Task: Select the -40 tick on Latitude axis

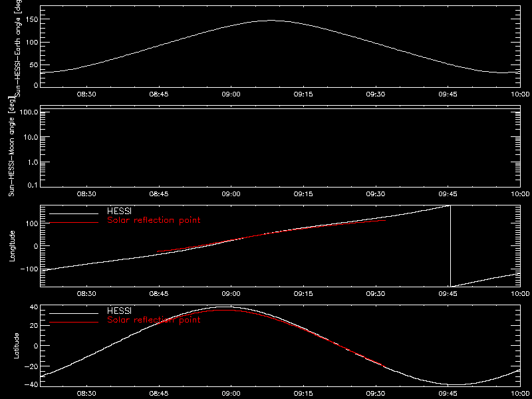Action: pyautogui.click(x=31, y=384)
